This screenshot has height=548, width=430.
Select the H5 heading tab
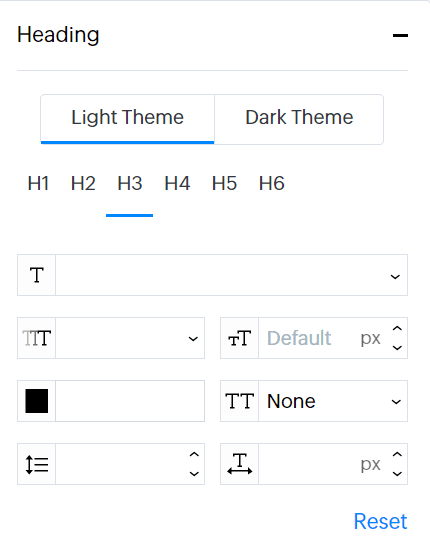[x=224, y=183]
